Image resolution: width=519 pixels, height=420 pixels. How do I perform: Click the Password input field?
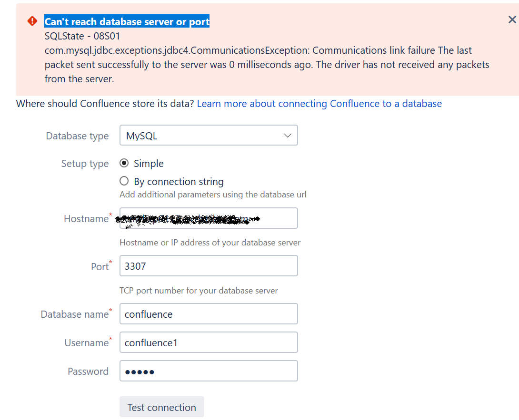coord(209,371)
